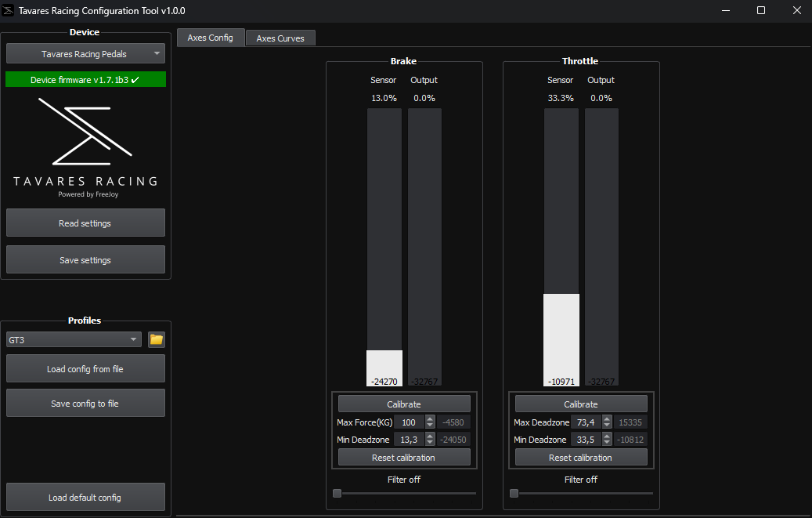
Task: Open the Tavares Racing Pedals device dropdown
Action: 85,54
